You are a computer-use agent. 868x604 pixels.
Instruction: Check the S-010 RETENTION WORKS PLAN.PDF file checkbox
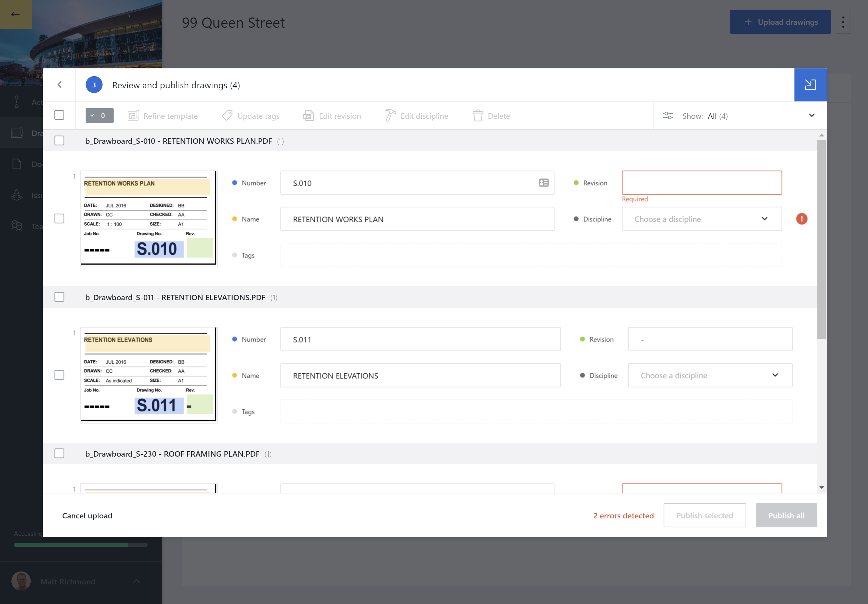[x=59, y=141]
